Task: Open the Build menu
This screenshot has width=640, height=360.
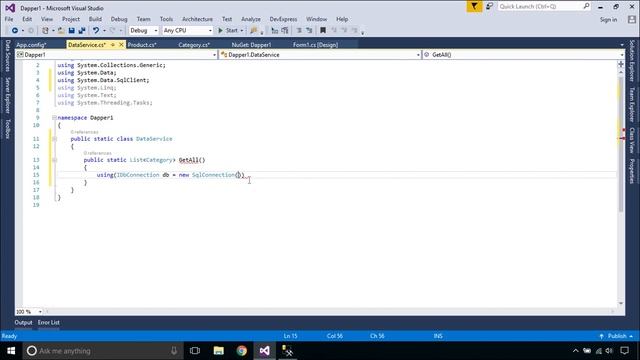Action: point(95,19)
